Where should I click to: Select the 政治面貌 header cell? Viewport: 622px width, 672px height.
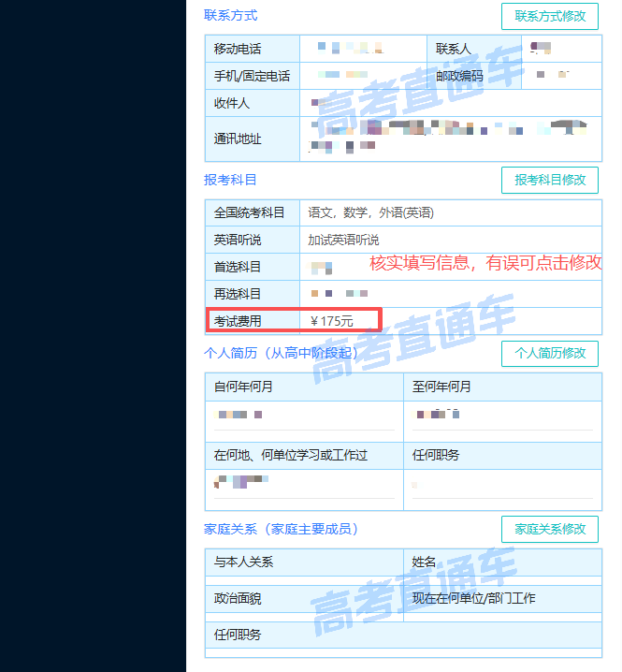[x=304, y=598]
